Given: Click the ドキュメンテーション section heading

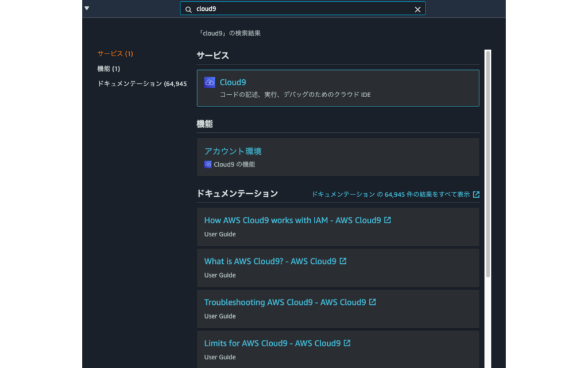Looking at the screenshot, I should (237, 193).
